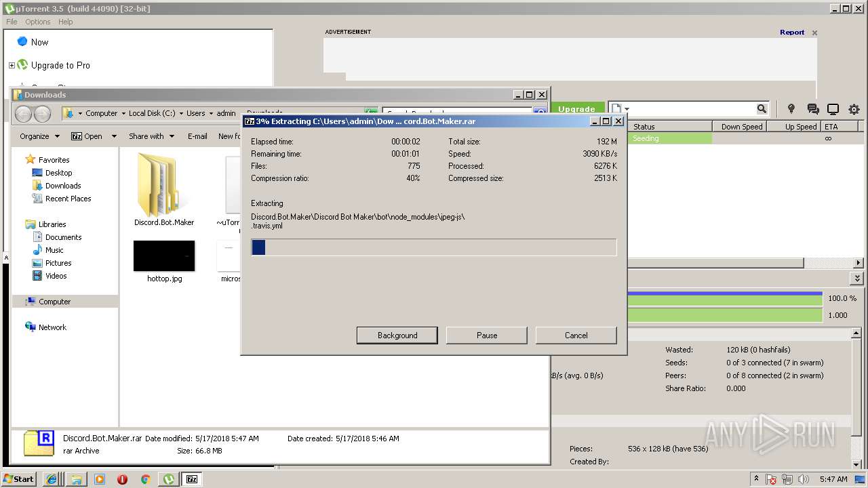Sort torrents by the ETA column
Image resolution: width=868 pixels, height=488 pixels.
(x=840, y=127)
